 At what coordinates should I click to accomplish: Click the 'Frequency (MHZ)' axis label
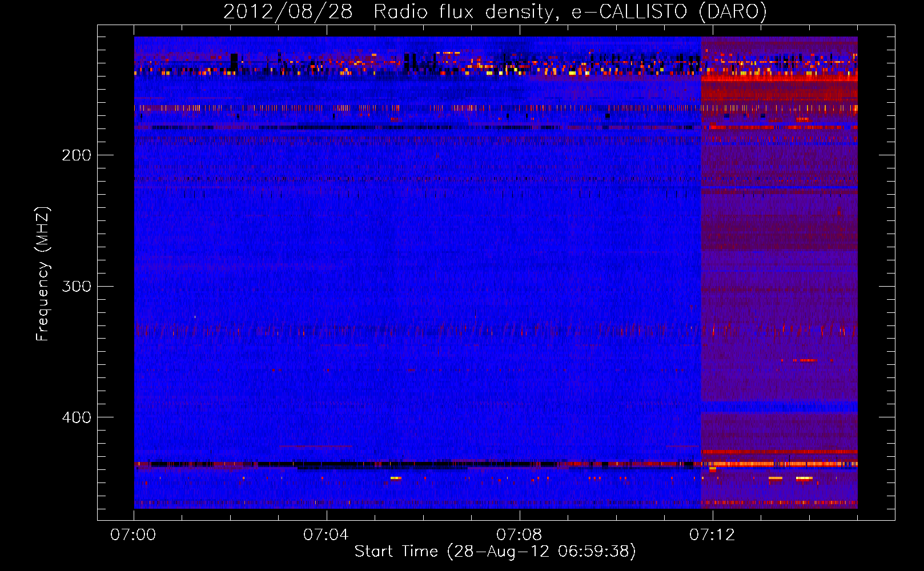pyautogui.click(x=43, y=274)
